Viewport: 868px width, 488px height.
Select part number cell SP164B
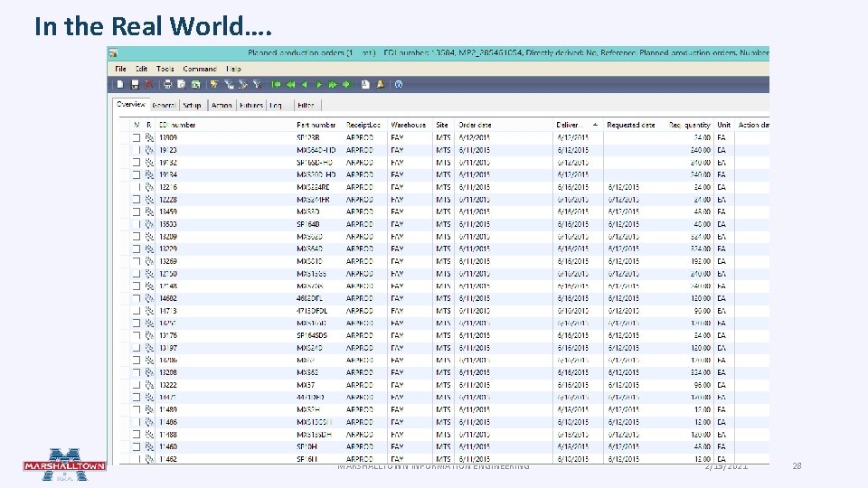click(x=307, y=224)
